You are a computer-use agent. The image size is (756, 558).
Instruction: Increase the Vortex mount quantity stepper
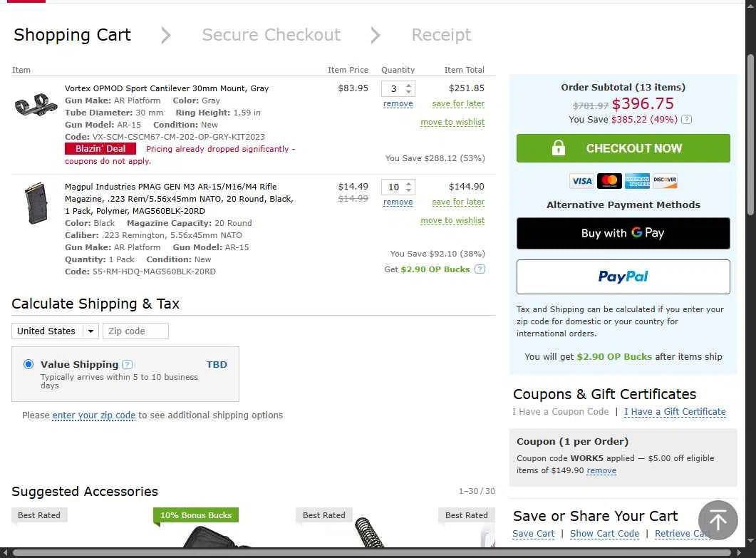409,86
